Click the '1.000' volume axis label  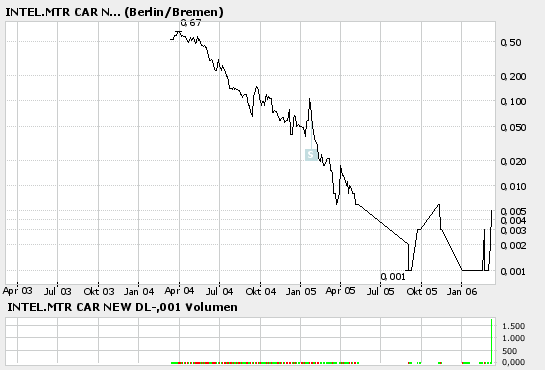(514, 338)
